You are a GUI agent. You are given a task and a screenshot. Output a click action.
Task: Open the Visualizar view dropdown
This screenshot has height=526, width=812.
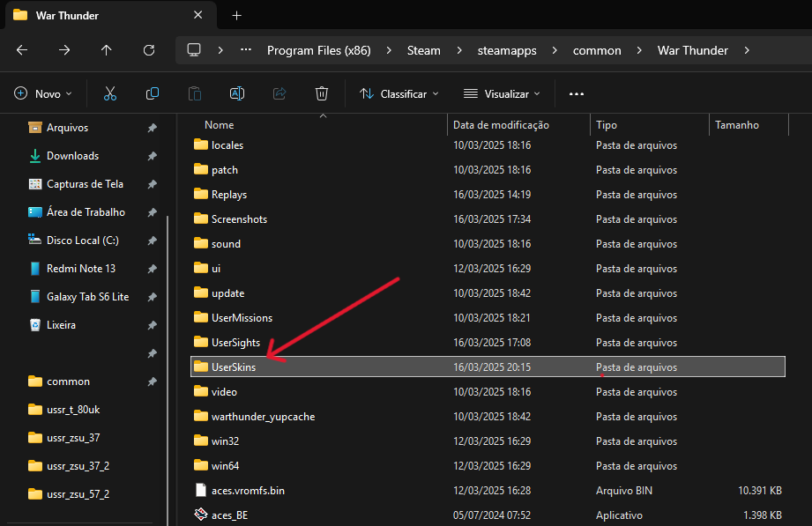(x=502, y=93)
